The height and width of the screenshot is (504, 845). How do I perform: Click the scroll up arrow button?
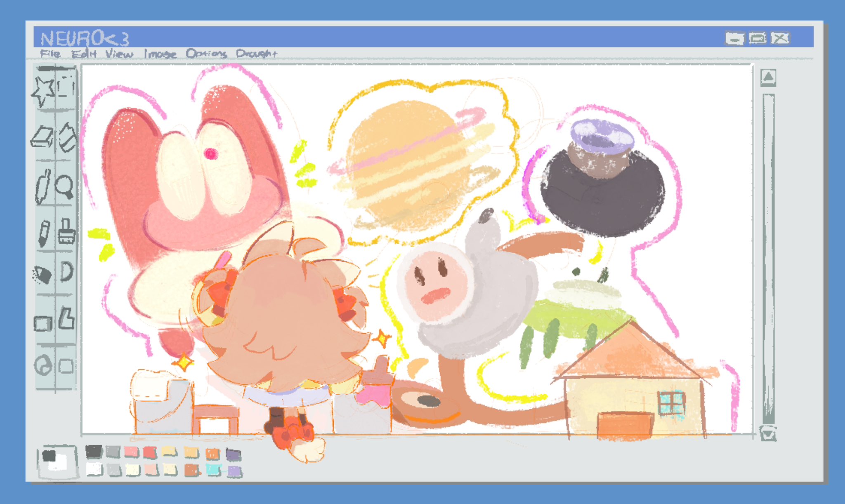tap(768, 78)
